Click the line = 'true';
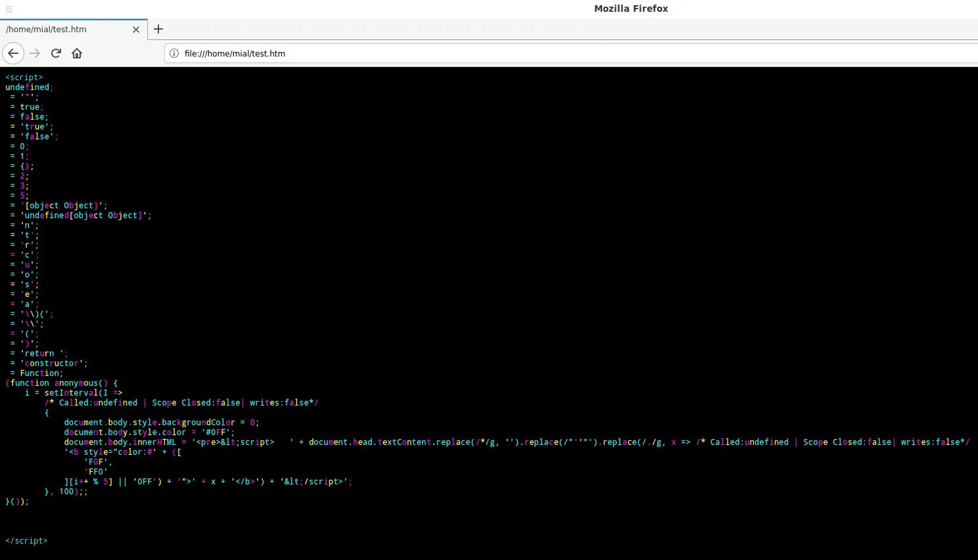 [32, 127]
